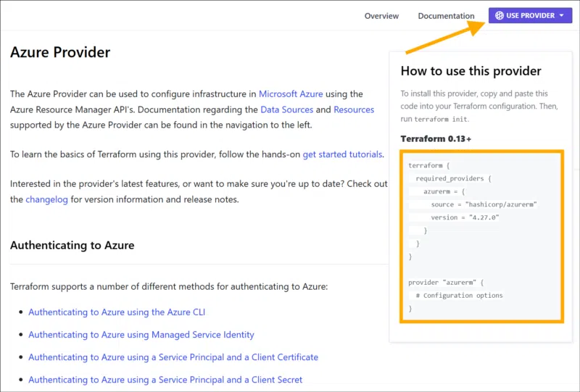Click the How to use this provider heading
Screen dimensions: 580x392
(471, 71)
